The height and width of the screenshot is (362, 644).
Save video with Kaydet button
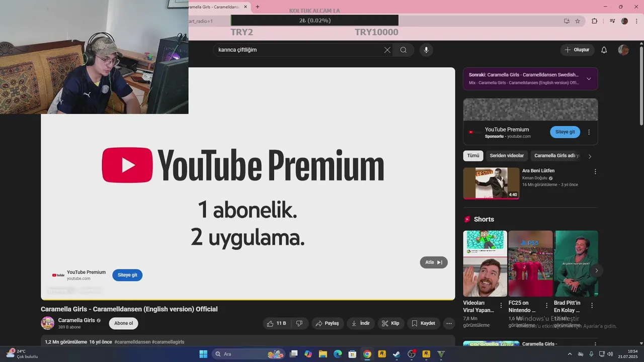pyautogui.click(x=424, y=323)
